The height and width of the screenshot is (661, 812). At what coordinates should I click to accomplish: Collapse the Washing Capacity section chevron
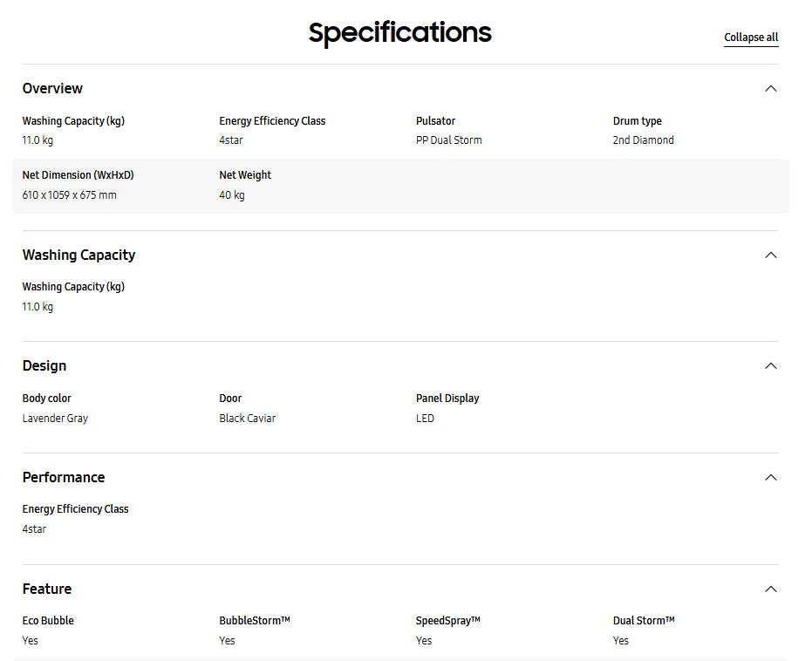coord(770,255)
